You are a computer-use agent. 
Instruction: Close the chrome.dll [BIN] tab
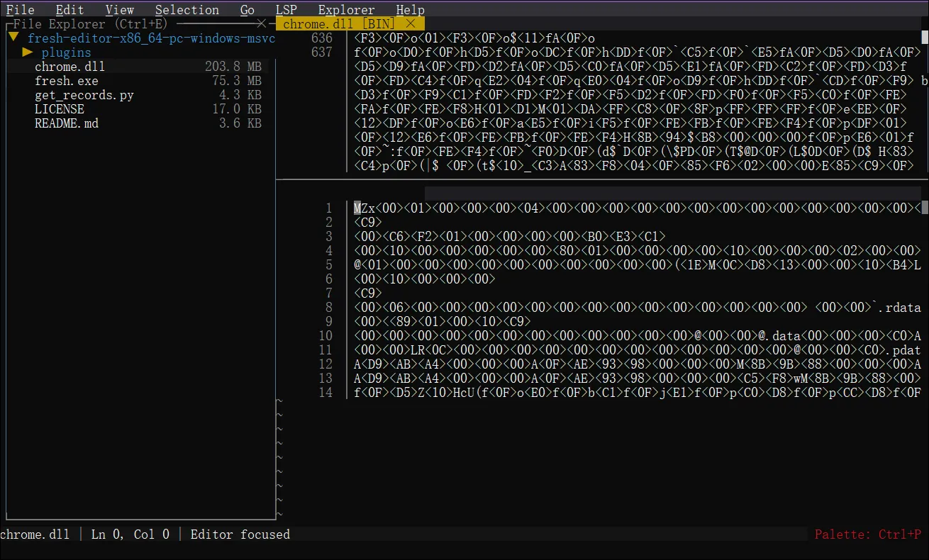(x=411, y=24)
